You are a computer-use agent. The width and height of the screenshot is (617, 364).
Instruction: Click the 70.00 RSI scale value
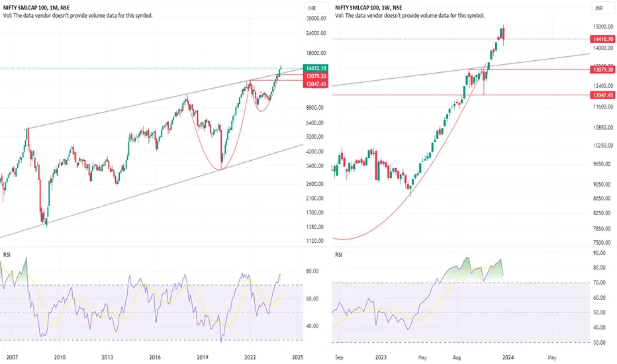pos(599,283)
